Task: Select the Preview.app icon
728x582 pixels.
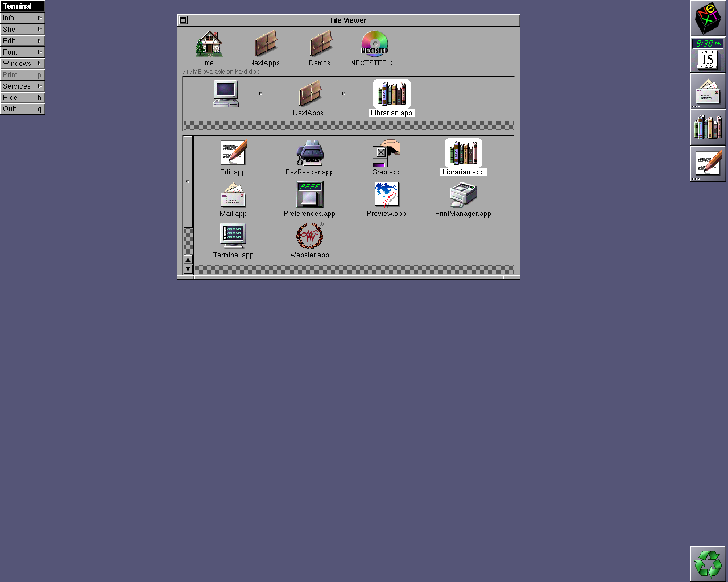Action: [x=387, y=195]
